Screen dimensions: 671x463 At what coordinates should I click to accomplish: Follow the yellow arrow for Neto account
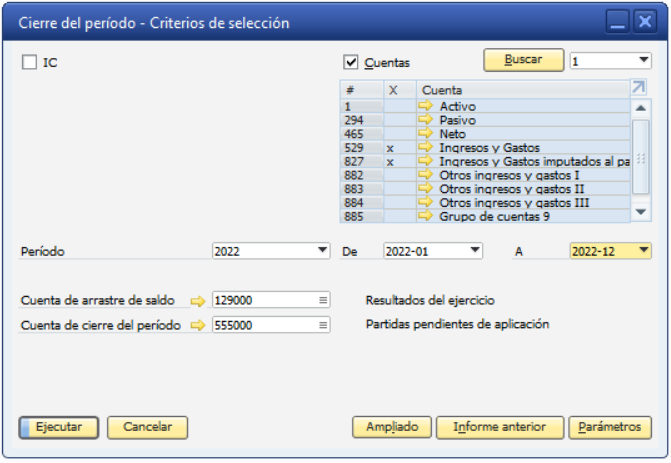pyautogui.click(x=425, y=133)
